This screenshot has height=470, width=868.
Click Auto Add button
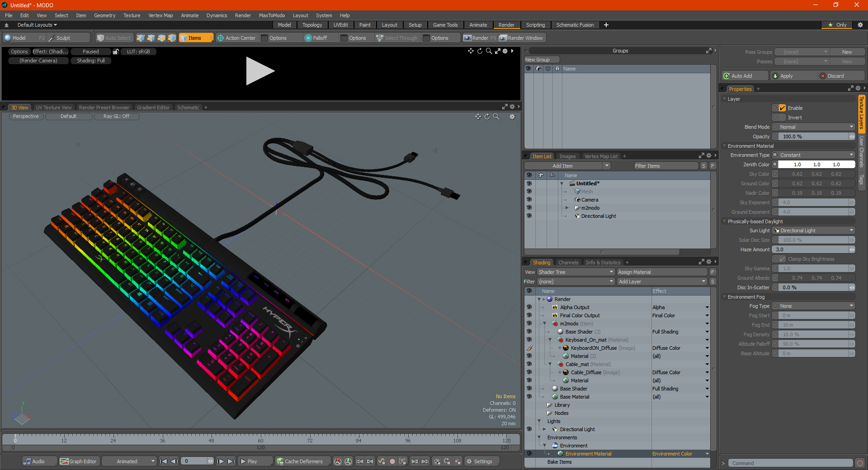(745, 76)
